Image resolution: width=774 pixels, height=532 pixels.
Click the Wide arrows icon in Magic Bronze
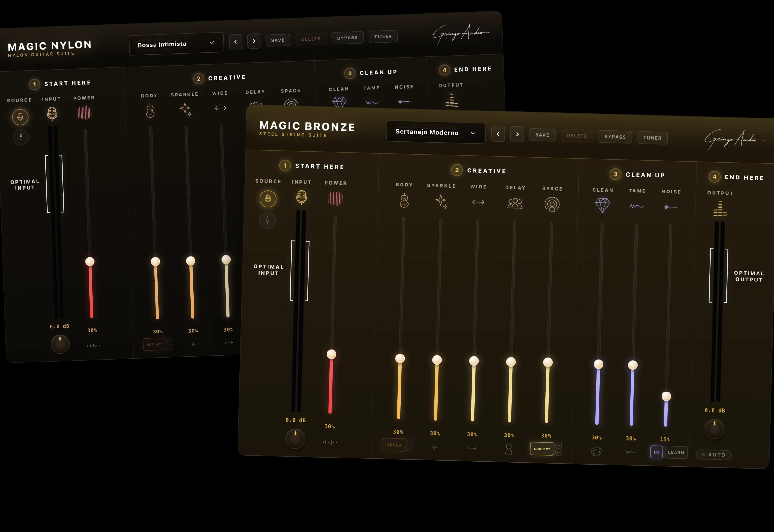(478, 202)
